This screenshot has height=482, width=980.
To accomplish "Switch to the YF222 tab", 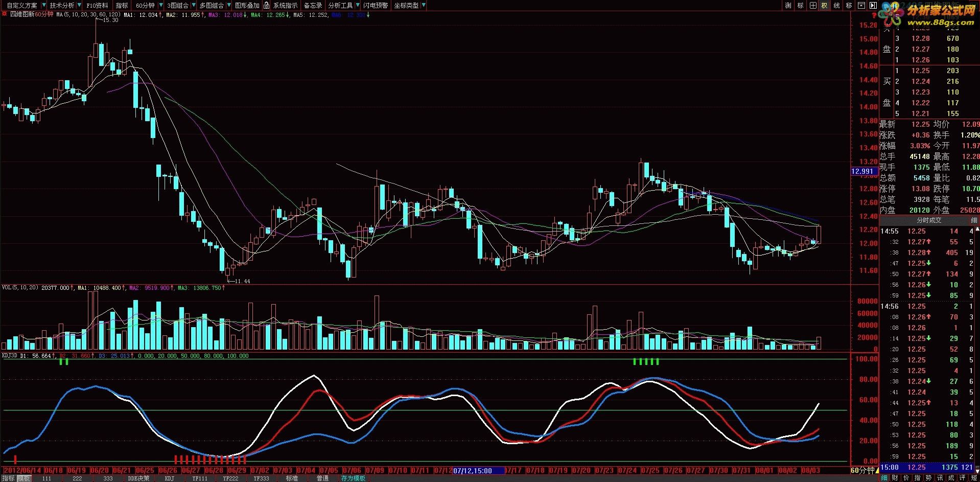I will click(230, 478).
